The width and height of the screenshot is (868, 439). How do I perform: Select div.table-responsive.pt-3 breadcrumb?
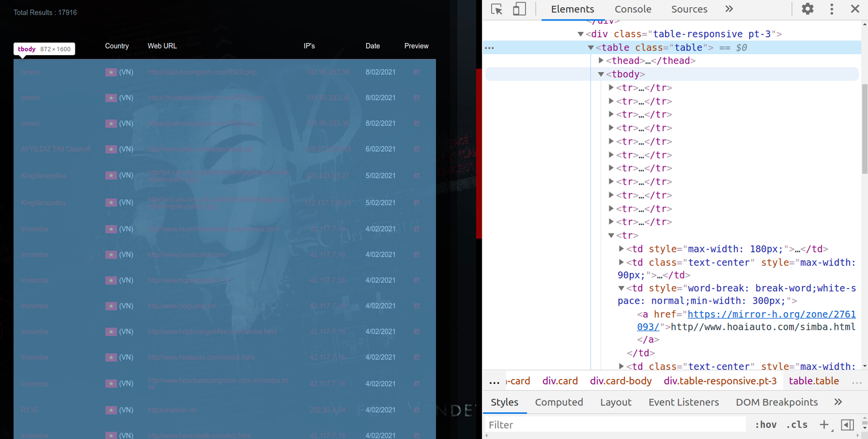(x=720, y=381)
